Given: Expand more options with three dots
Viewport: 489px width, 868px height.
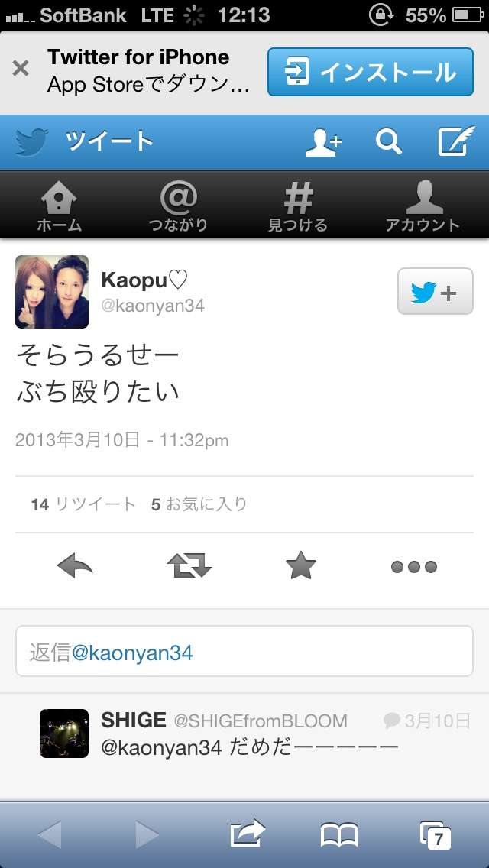Looking at the screenshot, I should click(x=413, y=567).
